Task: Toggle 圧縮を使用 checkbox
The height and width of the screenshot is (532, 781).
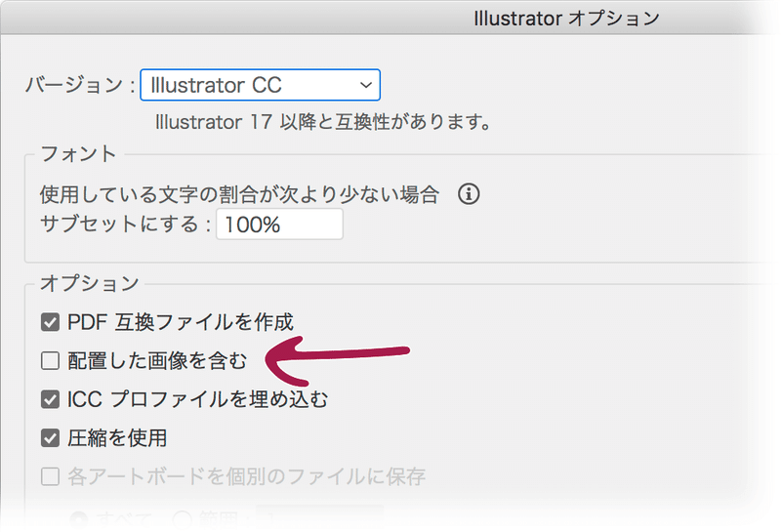Action: pos(51,438)
